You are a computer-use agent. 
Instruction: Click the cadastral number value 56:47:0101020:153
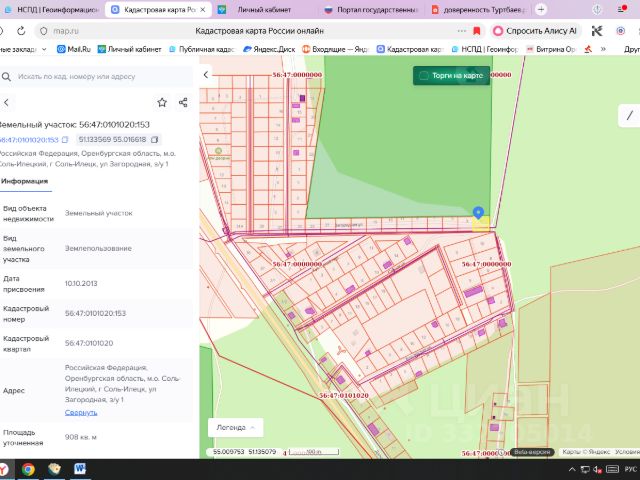tap(95, 313)
